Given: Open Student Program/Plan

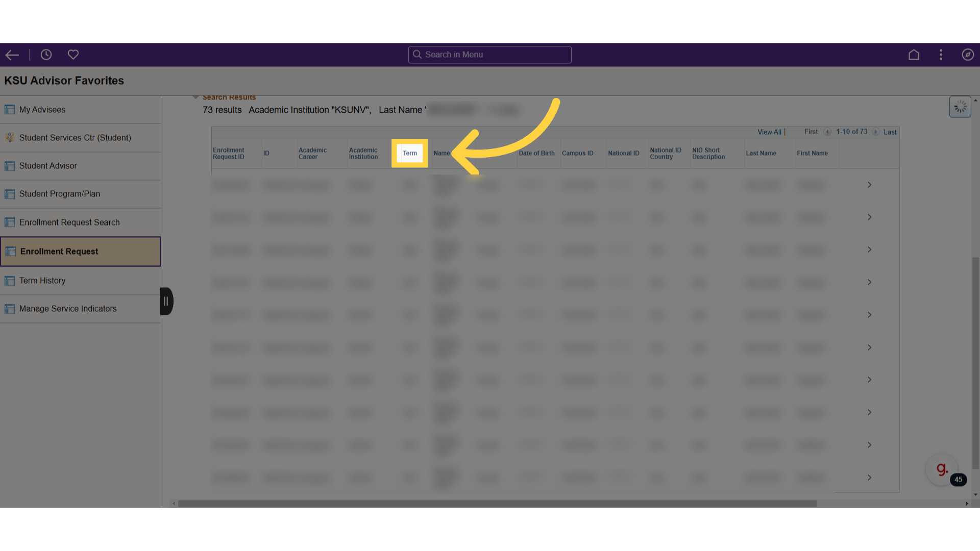Looking at the screenshot, I should pyautogui.click(x=80, y=194).
